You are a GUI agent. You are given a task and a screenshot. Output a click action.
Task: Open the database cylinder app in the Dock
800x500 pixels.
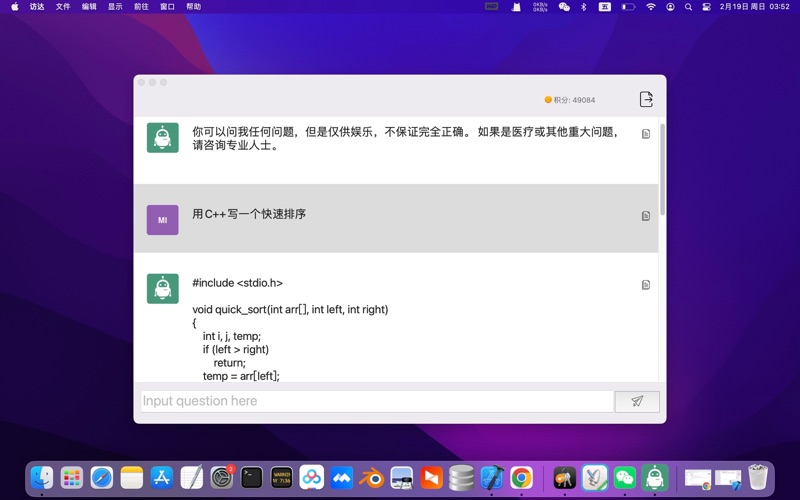click(462, 478)
